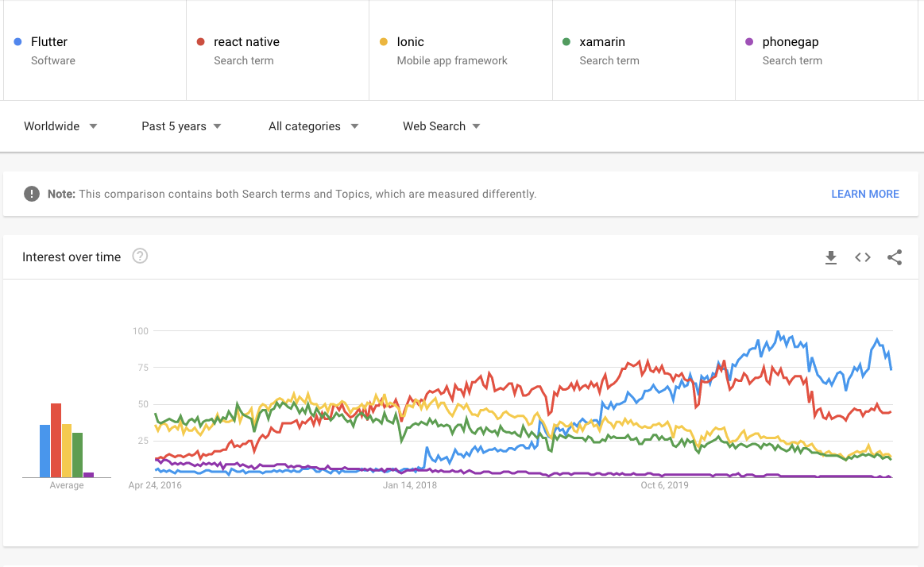
Task: Edit the react native search term
Action: coord(277,50)
